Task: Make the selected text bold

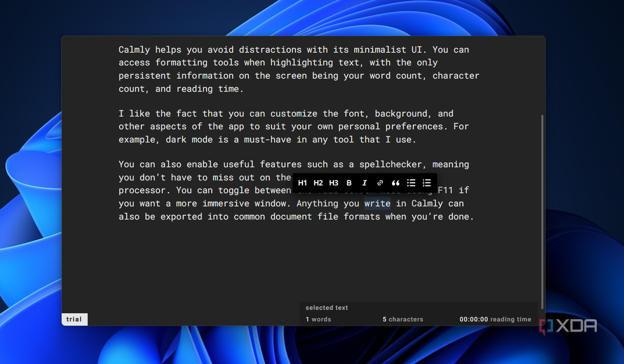Action: coord(349,183)
